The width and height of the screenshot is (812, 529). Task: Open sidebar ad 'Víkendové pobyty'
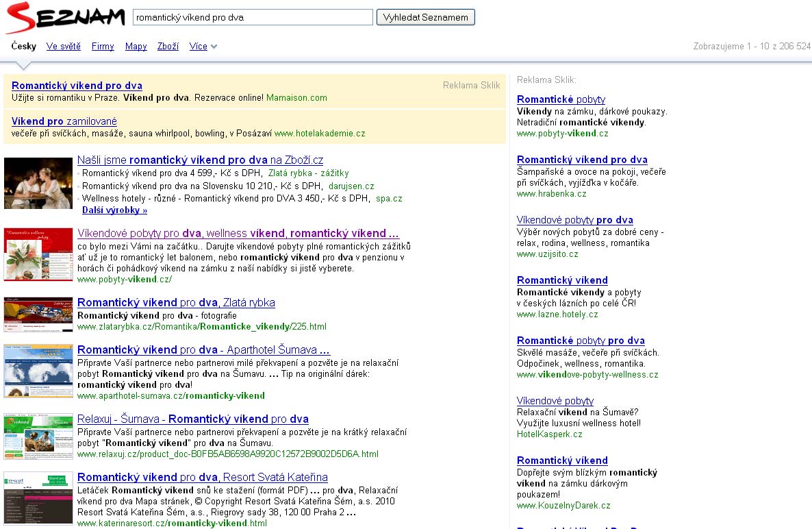point(555,400)
